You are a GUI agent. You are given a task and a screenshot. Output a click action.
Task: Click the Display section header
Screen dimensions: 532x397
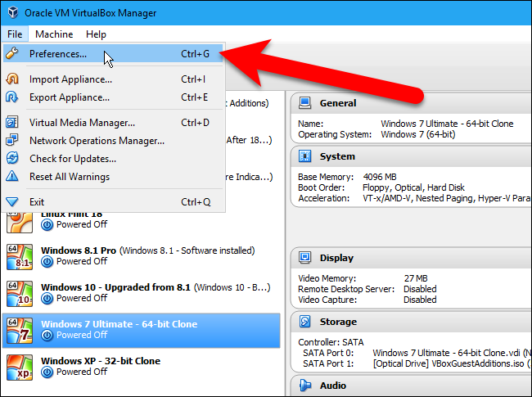tap(411, 258)
